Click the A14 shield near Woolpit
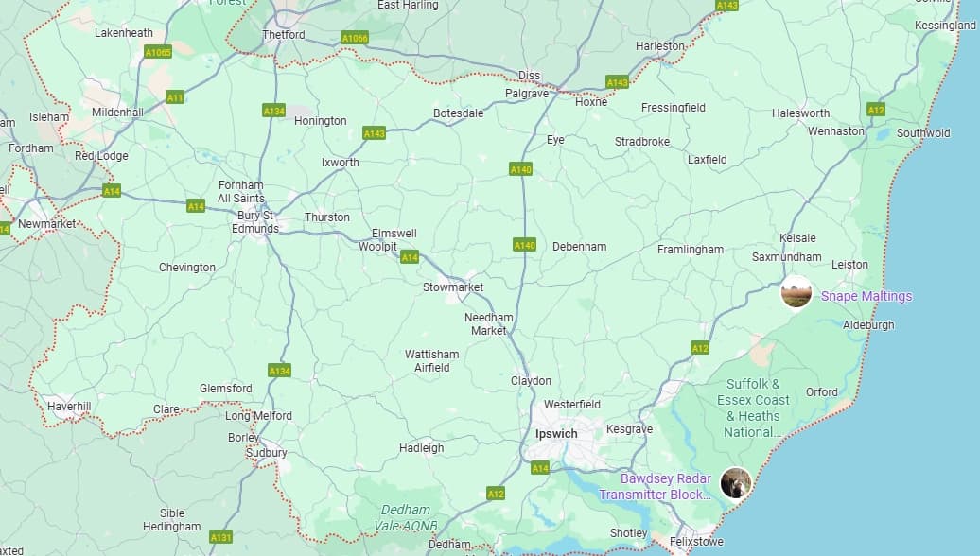This screenshot has height=556, width=980. (x=410, y=257)
